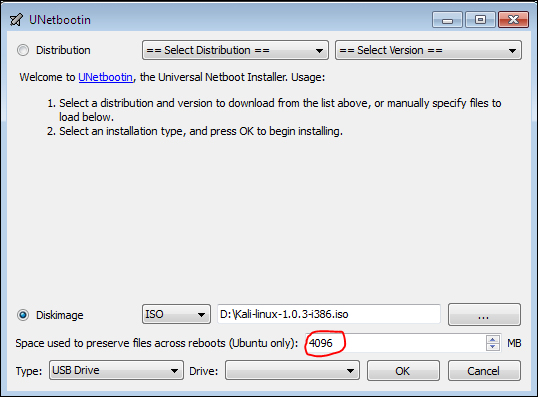Screen dimensions: 538x397
Task: Click the 'Type:' label
Action: [x=29, y=371]
